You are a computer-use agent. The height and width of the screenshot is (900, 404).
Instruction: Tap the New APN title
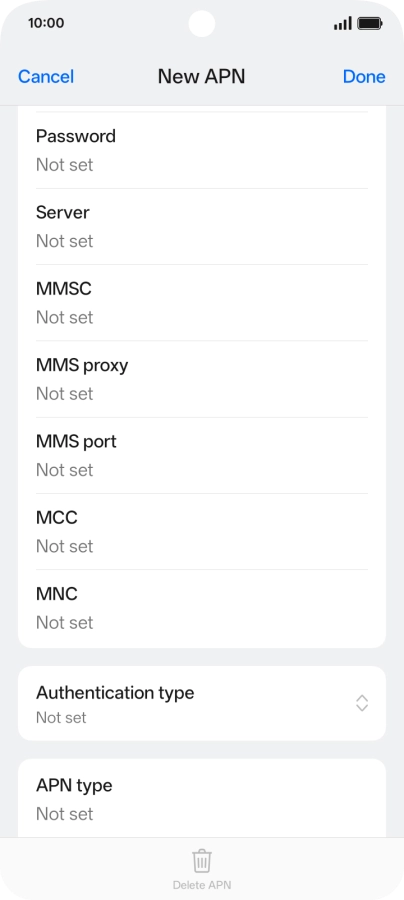[201, 77]
